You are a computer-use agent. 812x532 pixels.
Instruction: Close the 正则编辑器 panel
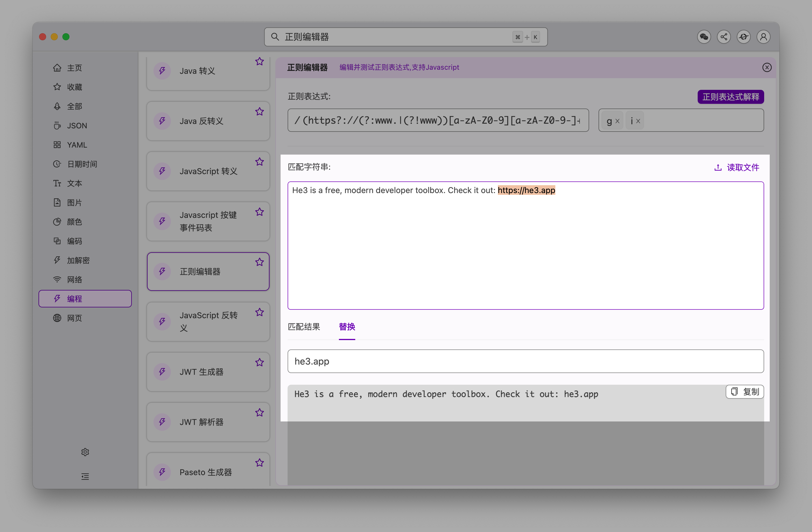pyautogui.click(x=766, y=68)
